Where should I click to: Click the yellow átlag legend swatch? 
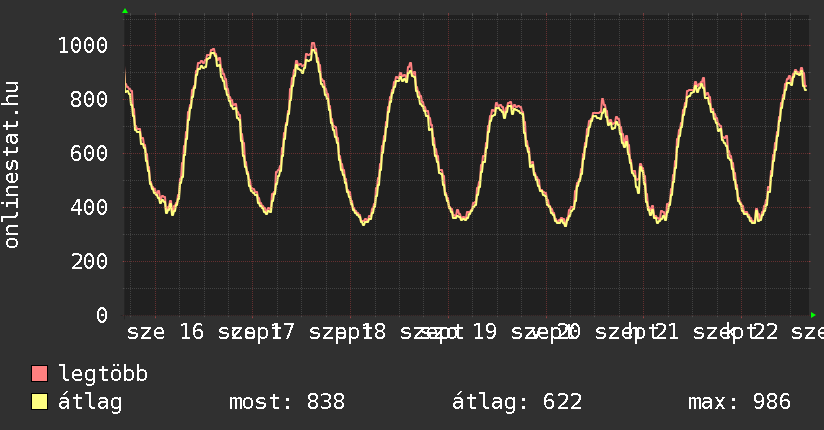(39, 402)
